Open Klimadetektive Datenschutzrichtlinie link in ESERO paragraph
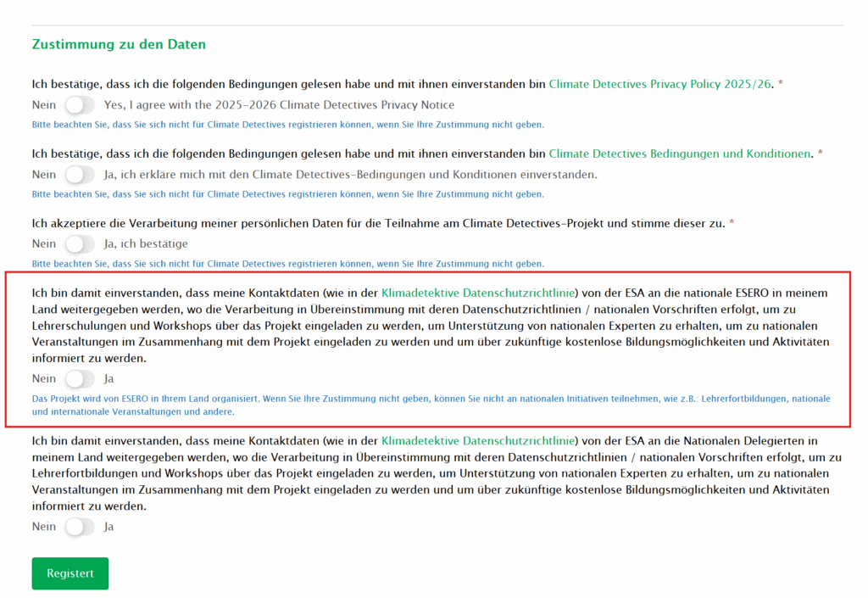The image size is (868, 598). (x=479, y=293)
